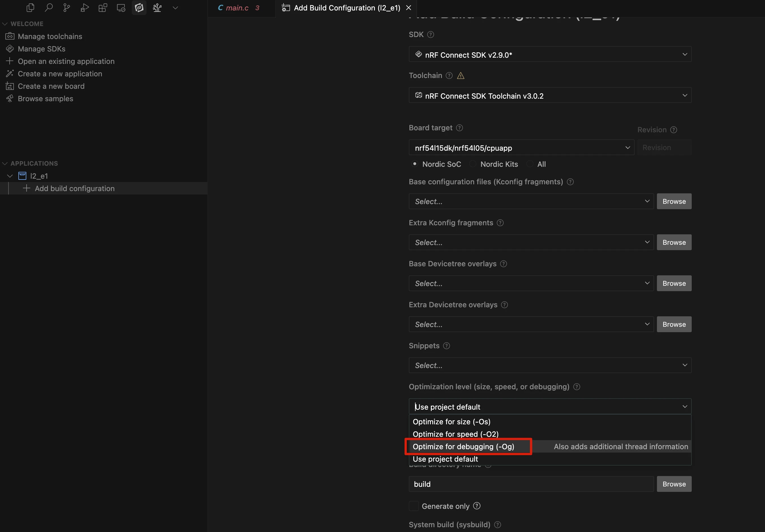
Task: Open the Board target dropdown
Action: (x=521, y=148)
